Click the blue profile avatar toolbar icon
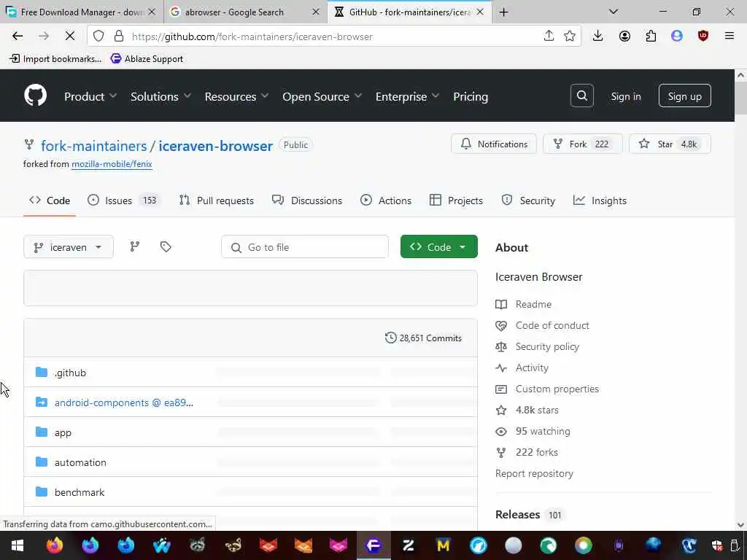747x560 pixels. [676, 36]
